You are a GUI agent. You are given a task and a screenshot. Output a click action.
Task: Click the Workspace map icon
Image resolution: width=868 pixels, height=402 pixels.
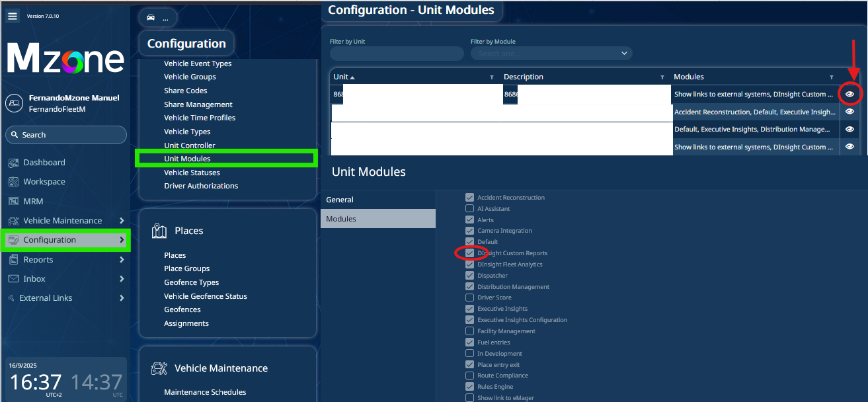coord(13,182)
